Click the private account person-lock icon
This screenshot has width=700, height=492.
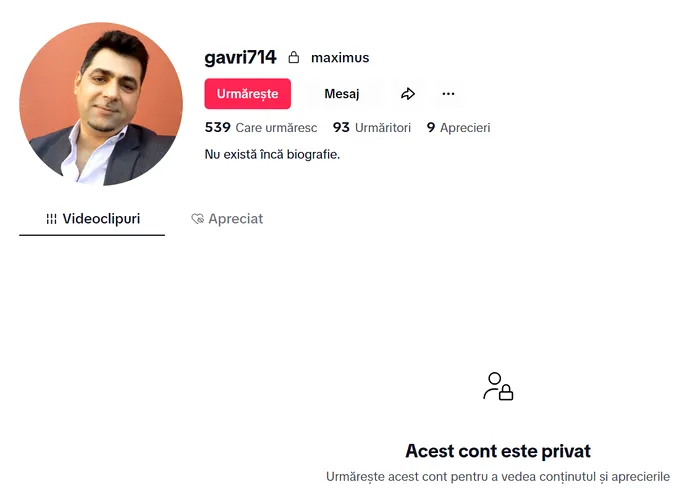pyautogui.click(x=498, y=386)
